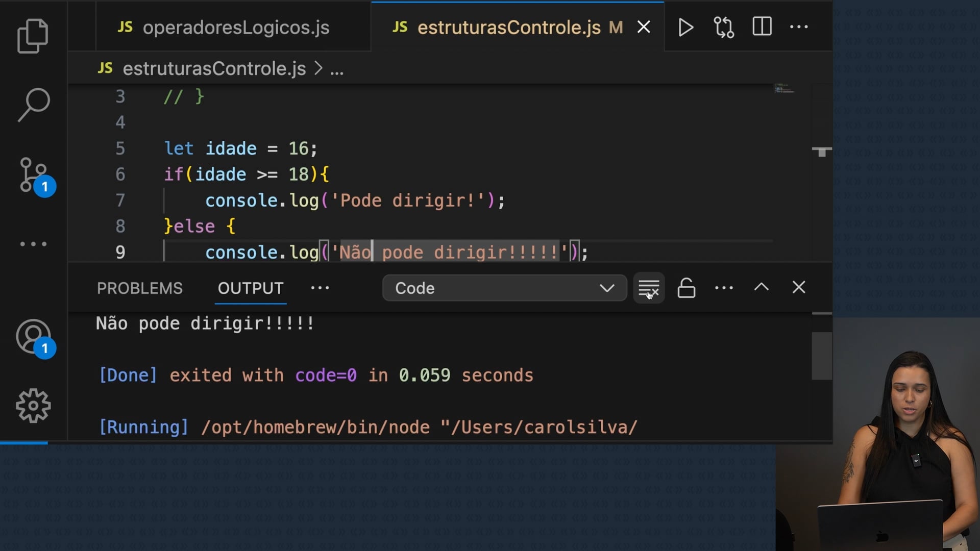Split the editor to the right
Image resolution: width=980 pixels, height=551 pixels.
pyautogui.click(x=762, y=27)
